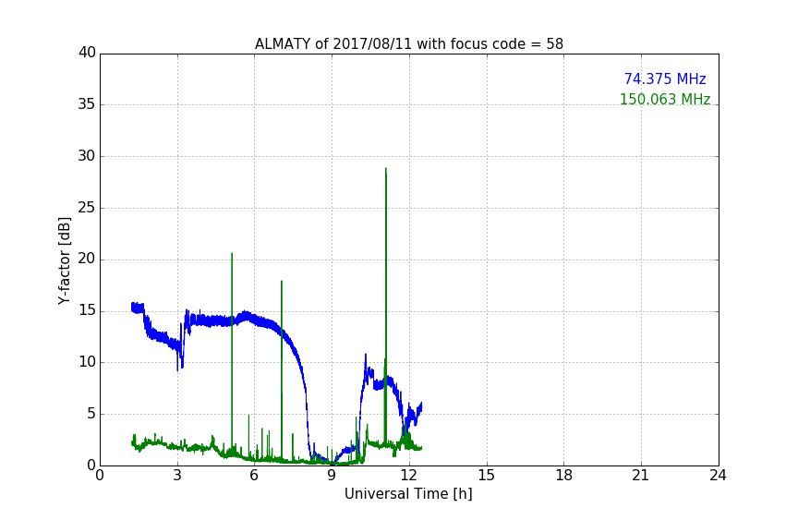798x532 pixels.
Task: Click the x-axis tick label '3'
Action: click(177, 476)
